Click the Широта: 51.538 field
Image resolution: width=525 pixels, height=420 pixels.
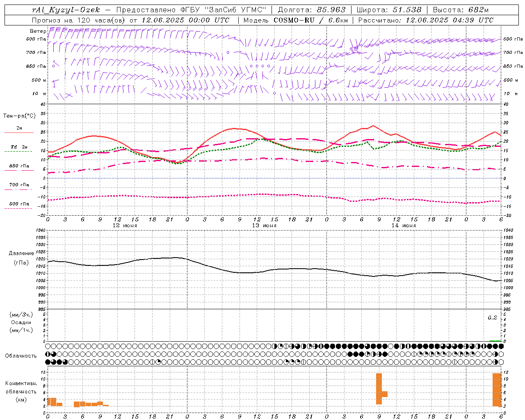(x=389, y=10)
